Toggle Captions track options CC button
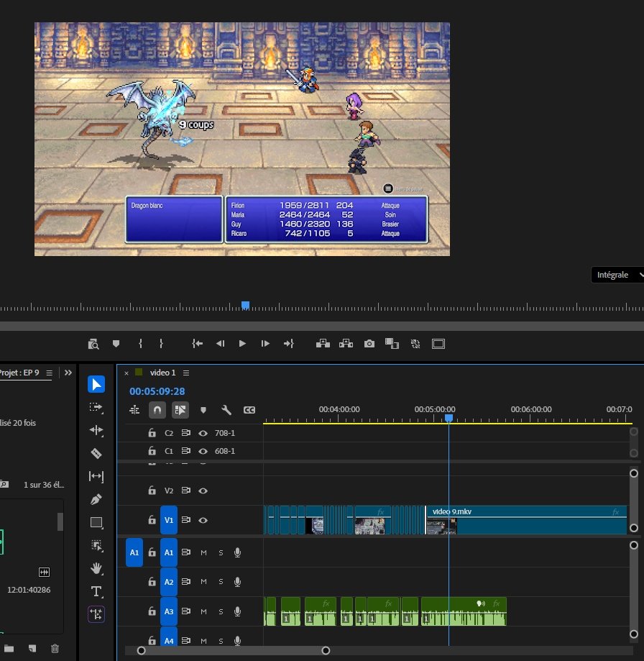Screen dimensions: 644x661 249,410
